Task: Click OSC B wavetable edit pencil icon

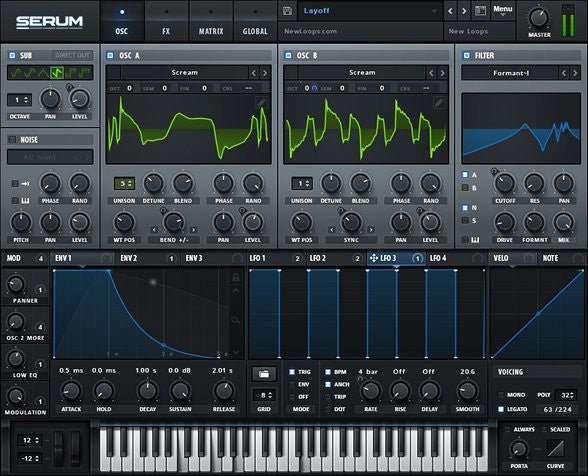Action: (x=439, y=102)
